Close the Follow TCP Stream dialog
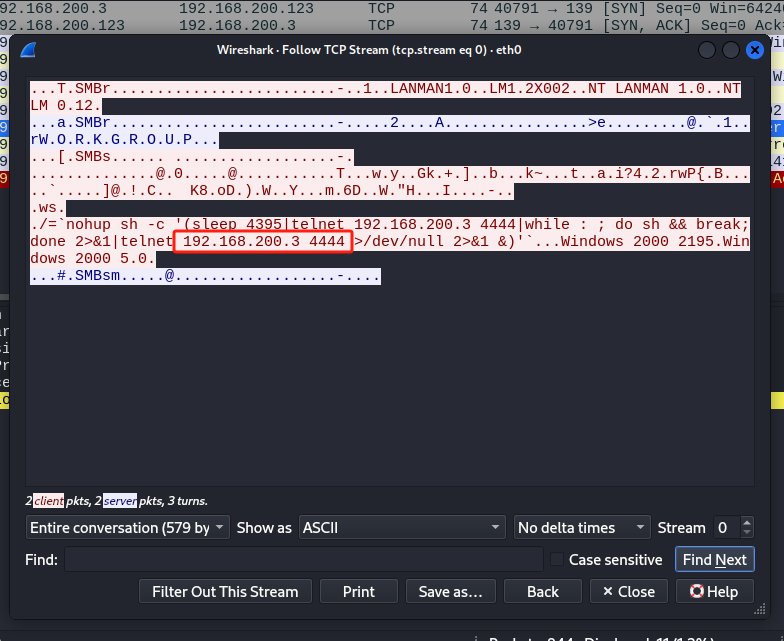Viewport: 784px width, 641px height. (x=754, y=50)
